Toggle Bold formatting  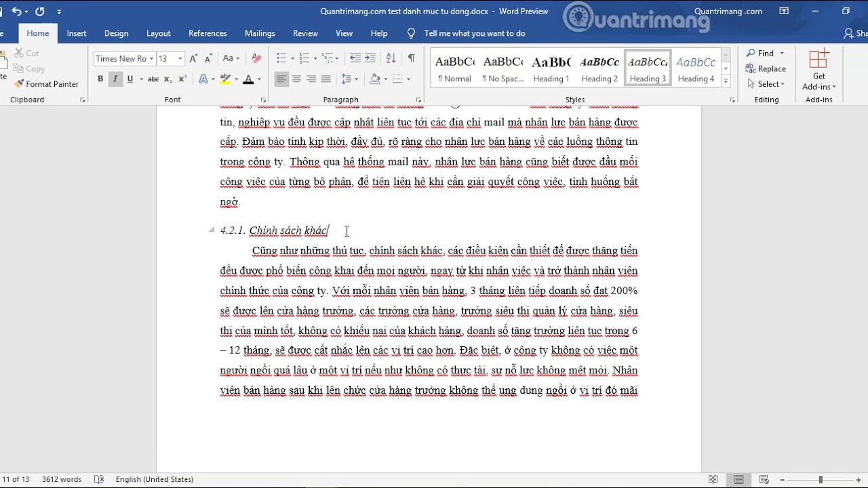(x=100, y=79)
